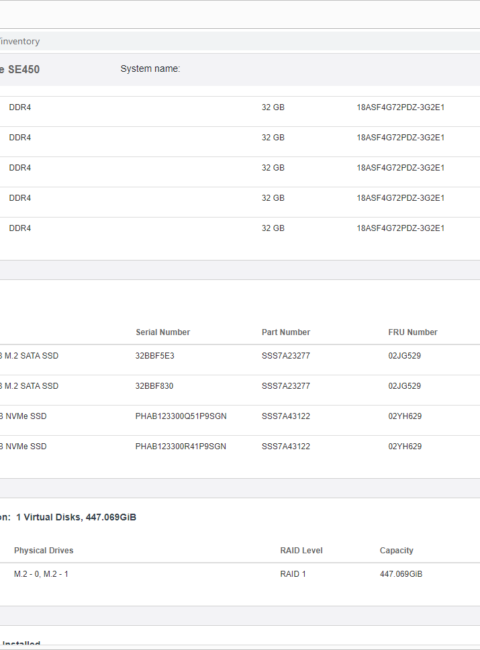Screen dimensions: 480x650
Task: Select serial number 32BBF5E3
Action: 155,356
